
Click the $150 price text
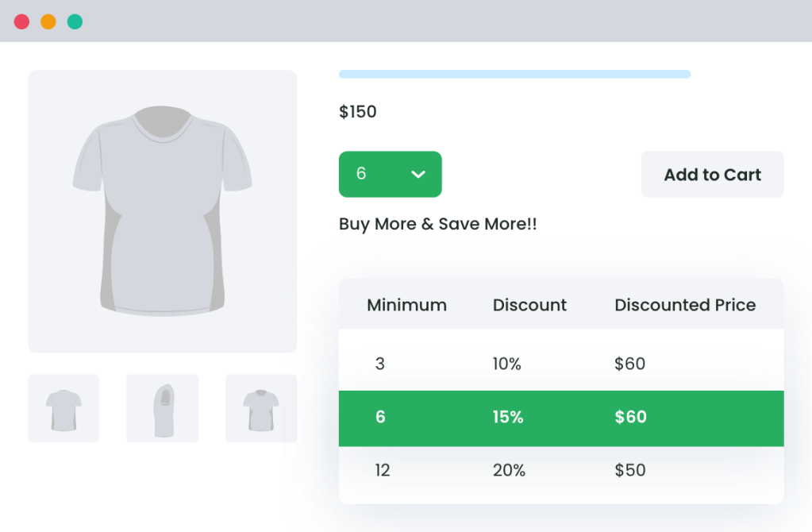click(x=358, y=111)
